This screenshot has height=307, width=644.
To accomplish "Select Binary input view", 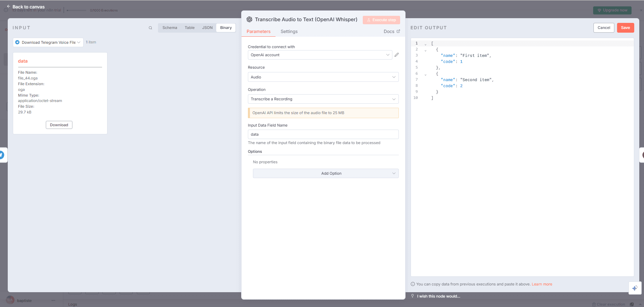I will pos(226,28).
